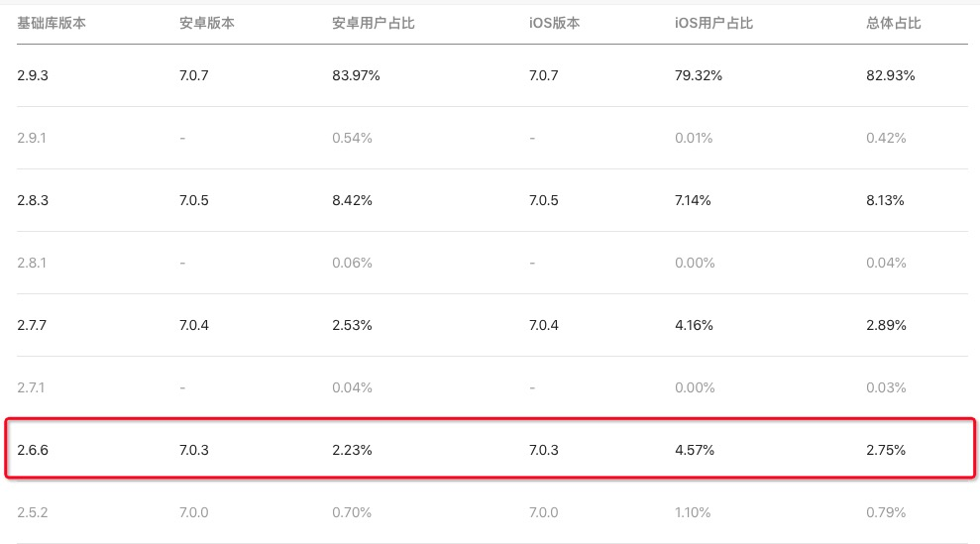Select base library version 2.5.2

point(33,512)
